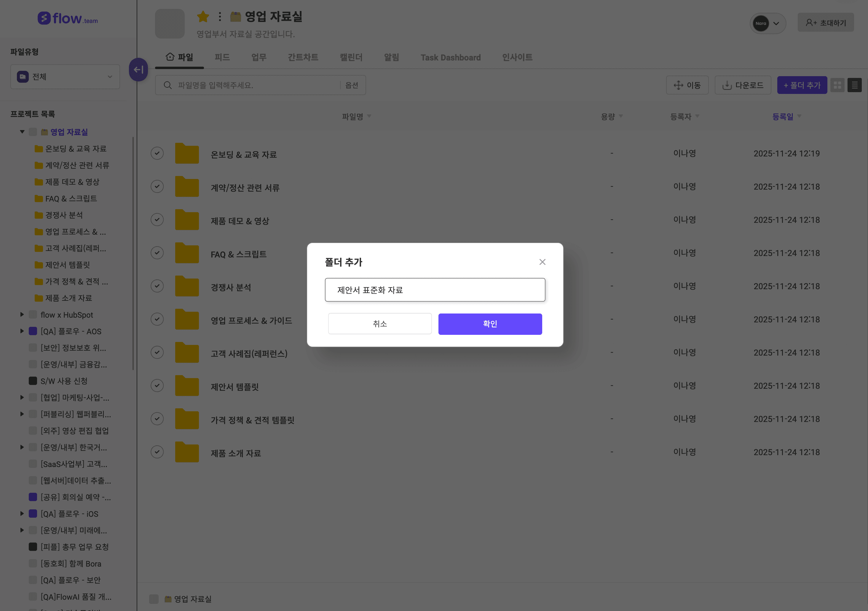The image size is (868, 611).
Task: Click the 이동 move button
Action: [687, 85]
